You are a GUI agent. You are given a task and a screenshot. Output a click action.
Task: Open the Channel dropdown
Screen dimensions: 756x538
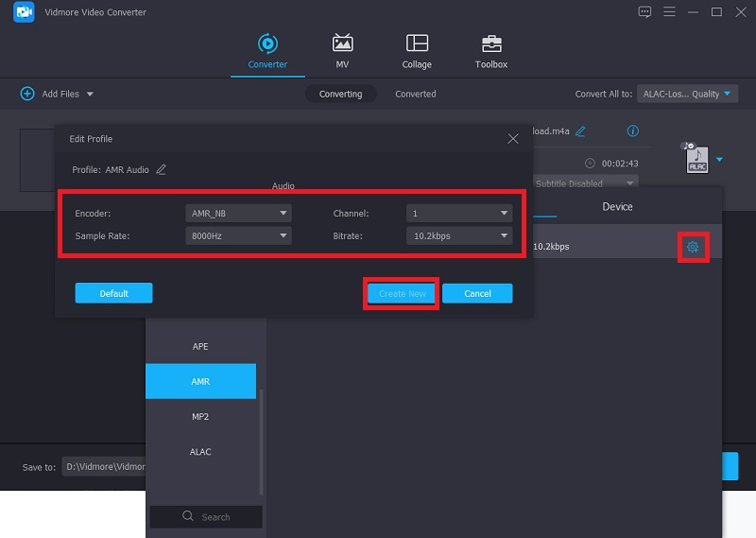click(459, 213)
